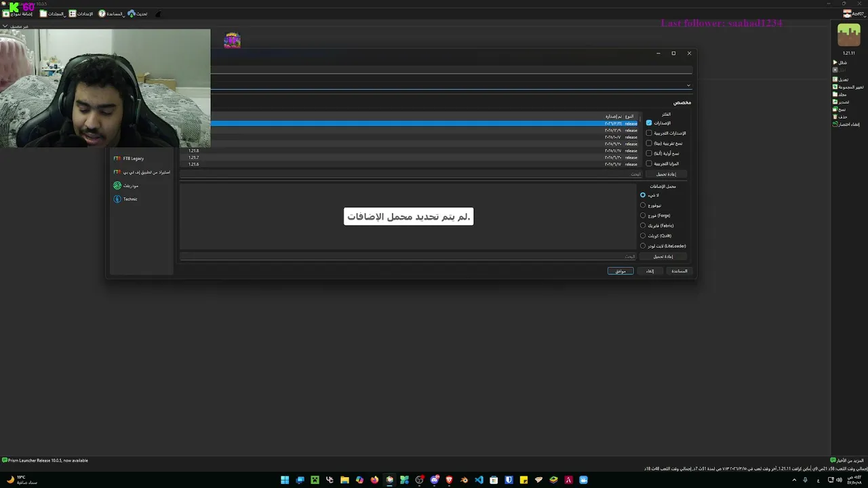Select the None (لا شيء) mod loader radio
Viewport: 868px width, 488px height.
[643, 195]
